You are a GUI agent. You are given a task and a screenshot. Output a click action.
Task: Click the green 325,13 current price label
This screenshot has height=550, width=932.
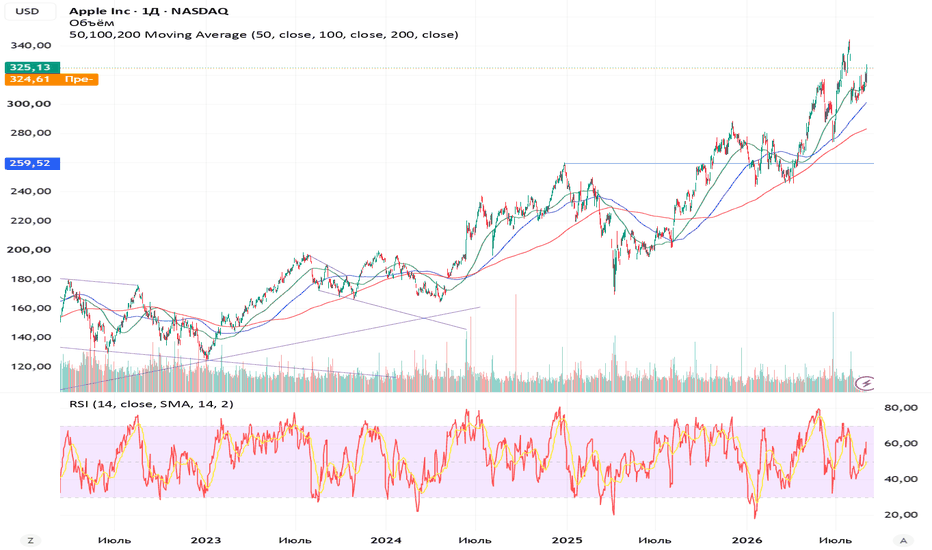pyautogui.click(x=32, y=67)
